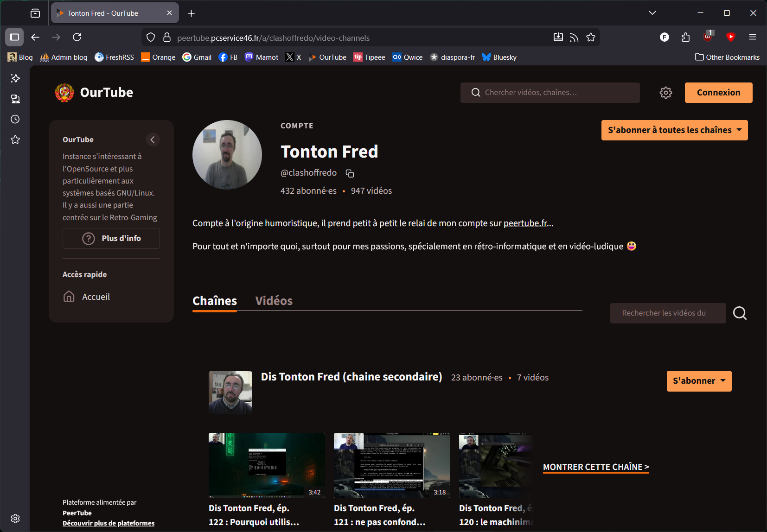The image size is (767, 532).
Task: Open browser history sidebar clock icon
Action: pos(15,120)
